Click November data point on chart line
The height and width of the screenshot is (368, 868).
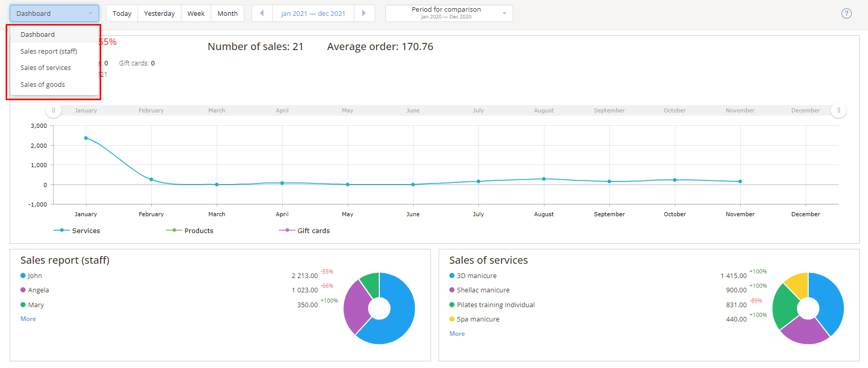(740, 181)
